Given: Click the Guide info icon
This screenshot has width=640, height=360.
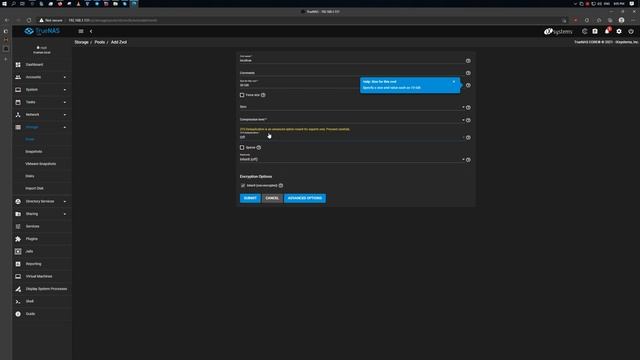Looking at the screenshot, I should click(18, 314).
